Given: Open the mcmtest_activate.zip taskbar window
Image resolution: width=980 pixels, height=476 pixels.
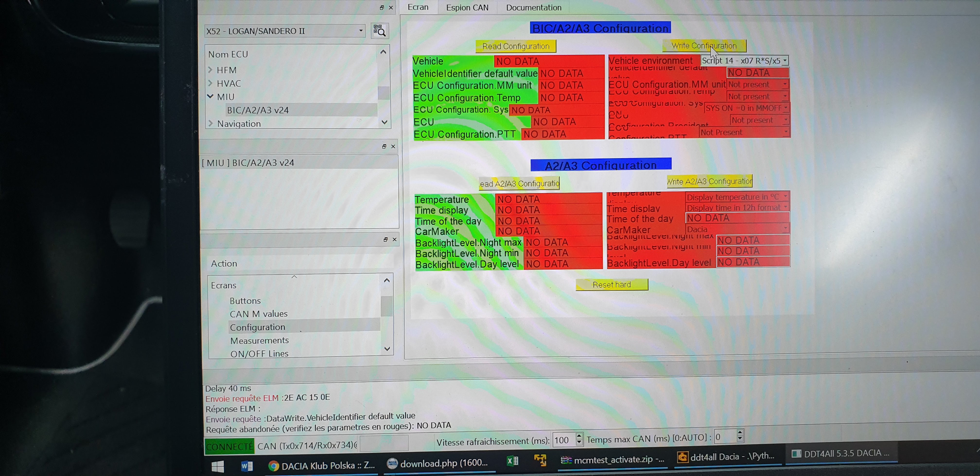Looking at the screenshot, I should tap(612, 460).
